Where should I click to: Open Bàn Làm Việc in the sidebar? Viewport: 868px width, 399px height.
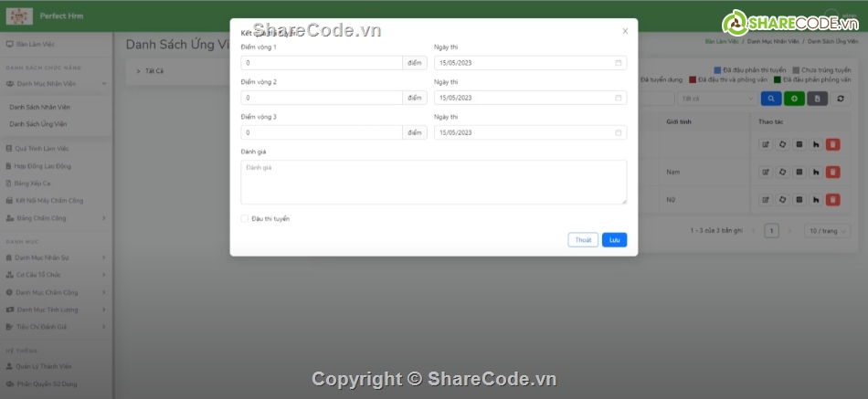coord(36,44)
